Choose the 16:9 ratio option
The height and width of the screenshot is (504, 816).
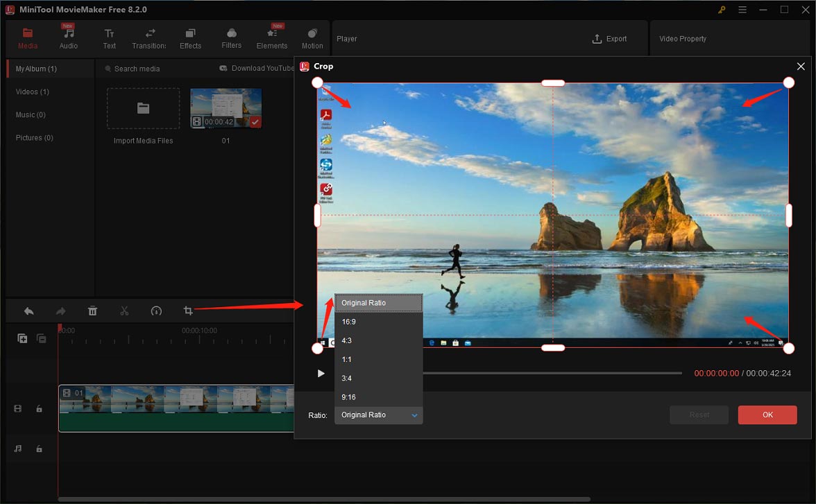tap(378, 322)
